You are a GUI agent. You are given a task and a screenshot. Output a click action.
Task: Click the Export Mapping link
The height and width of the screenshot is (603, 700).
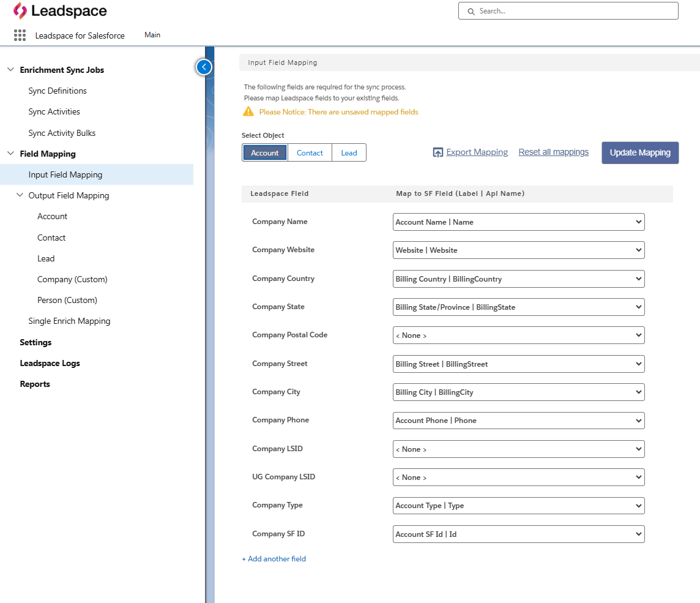(477, 152)
